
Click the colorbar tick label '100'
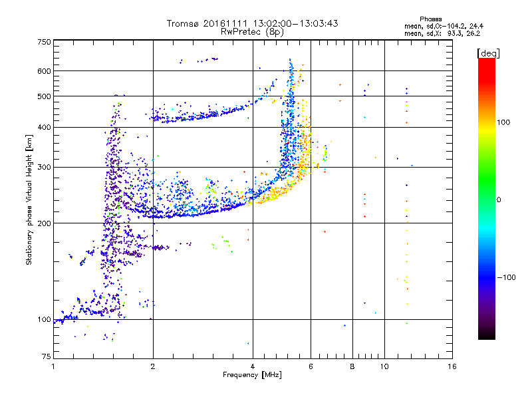(x=503, y=122)
